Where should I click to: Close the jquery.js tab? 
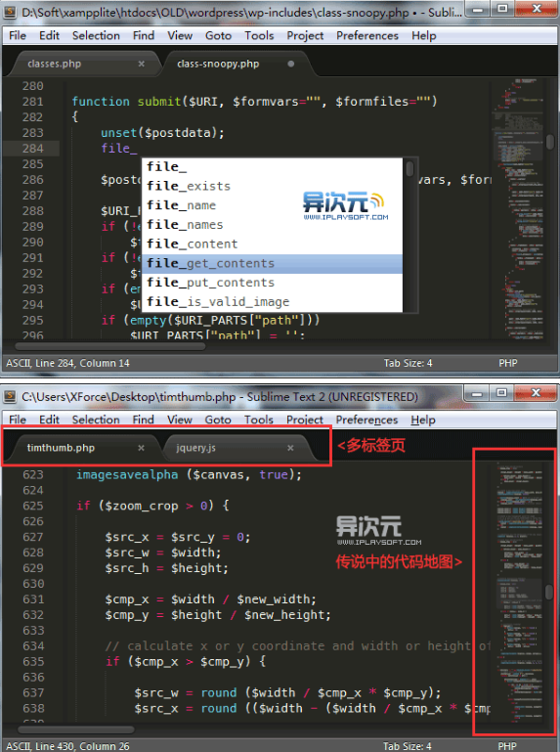(290, 448)
